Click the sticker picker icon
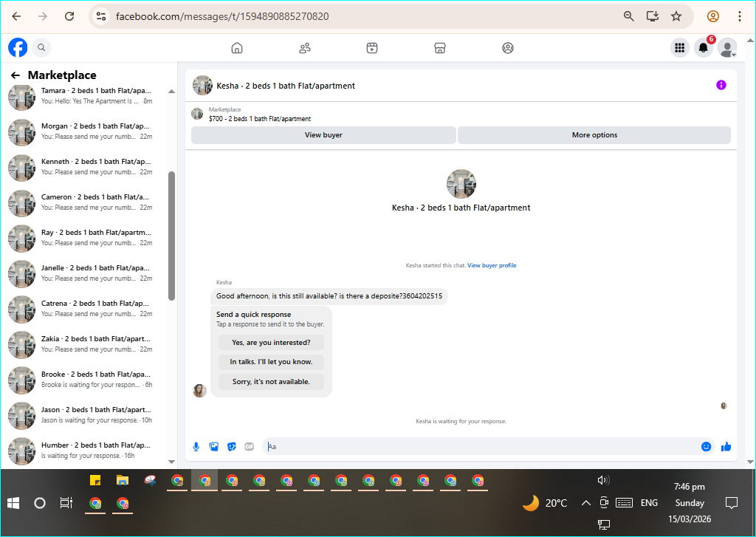 [x=232, y=447]
